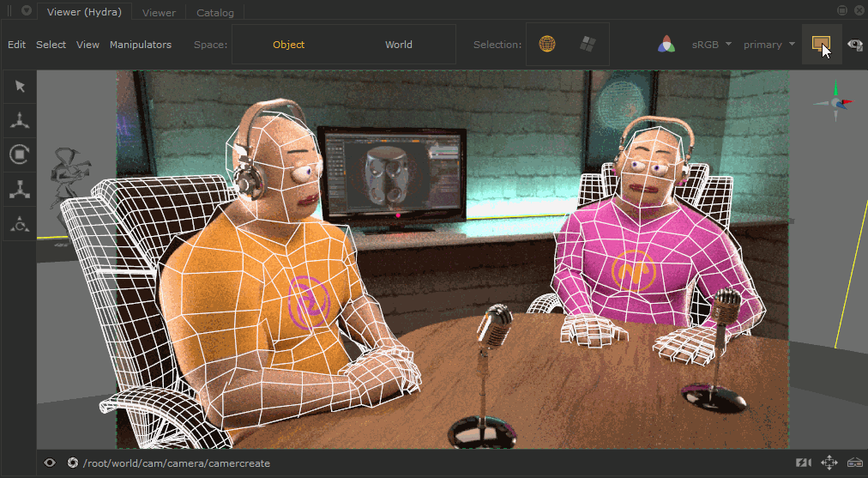Switch to the Catalog tab
Image resolution: width=868 pixels, height=478 pixels.
click(214, 13)
